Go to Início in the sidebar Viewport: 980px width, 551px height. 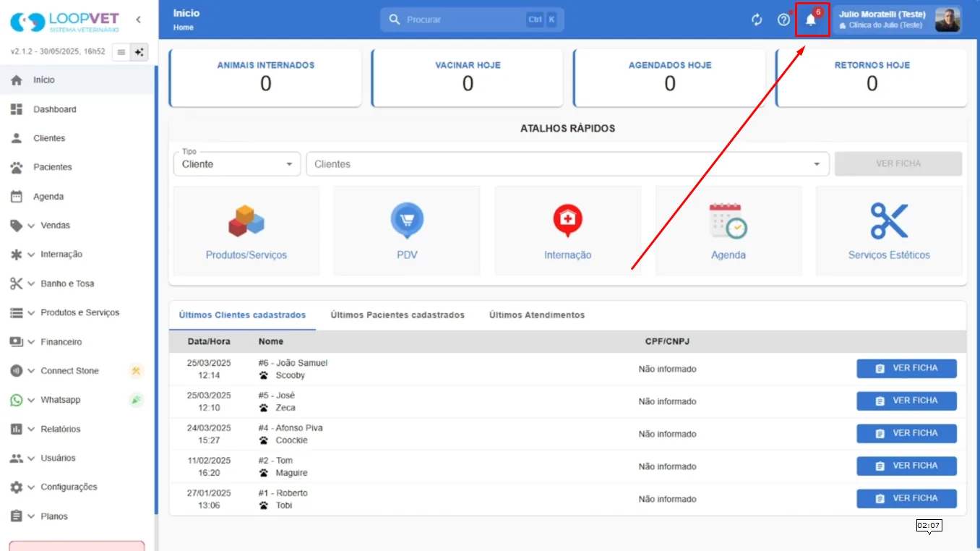click(78, 80)
